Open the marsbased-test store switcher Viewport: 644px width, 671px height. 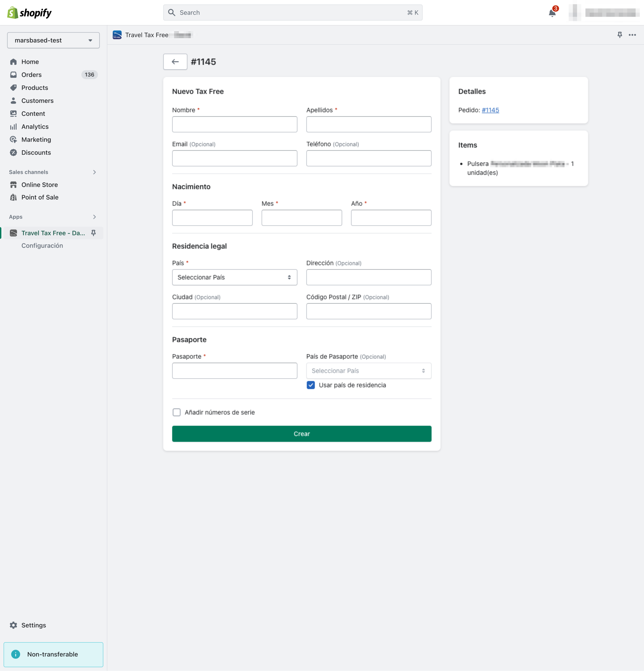[53, 40]
